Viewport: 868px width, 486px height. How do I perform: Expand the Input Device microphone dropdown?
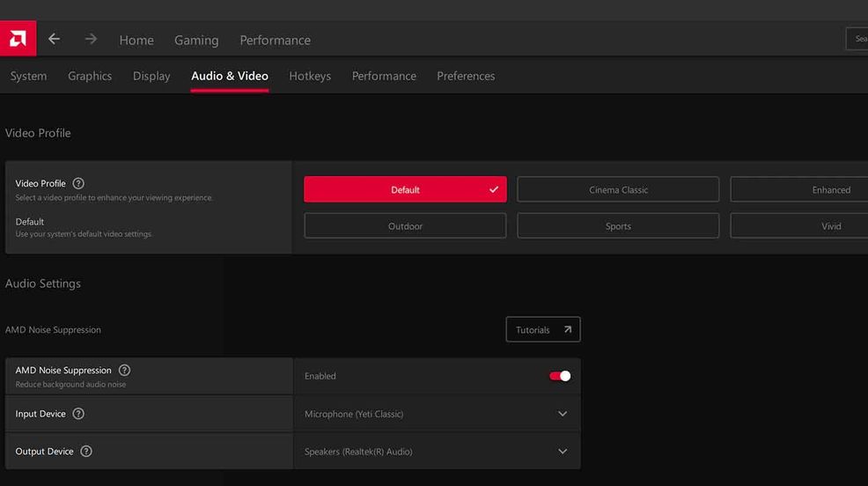click(437, 414)
